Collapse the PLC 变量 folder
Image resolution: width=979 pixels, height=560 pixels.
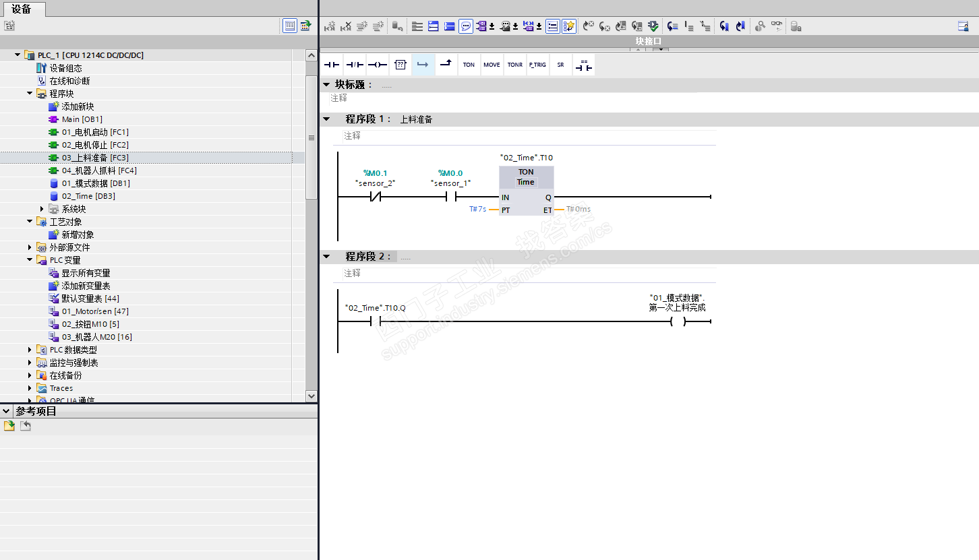(30, 260)
